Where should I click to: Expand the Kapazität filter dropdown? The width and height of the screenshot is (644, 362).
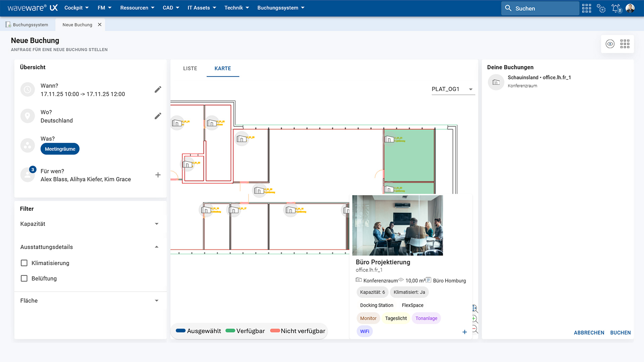tap(157, 224)
